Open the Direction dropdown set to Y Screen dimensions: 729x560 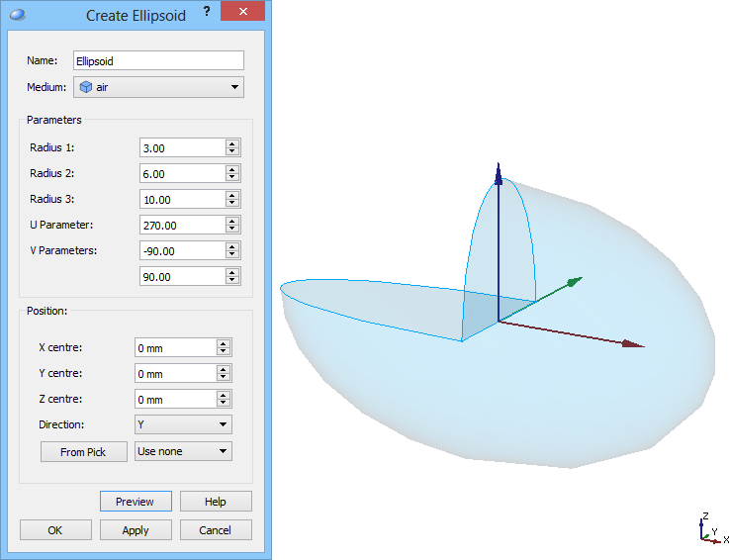tap(183, 424)
